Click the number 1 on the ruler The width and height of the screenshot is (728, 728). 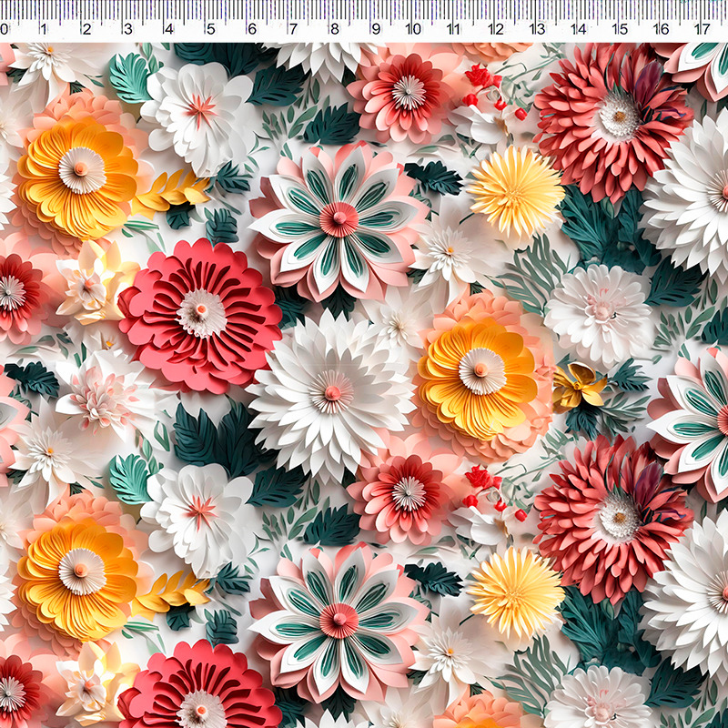pyautogui.click(x=43, y=29)
